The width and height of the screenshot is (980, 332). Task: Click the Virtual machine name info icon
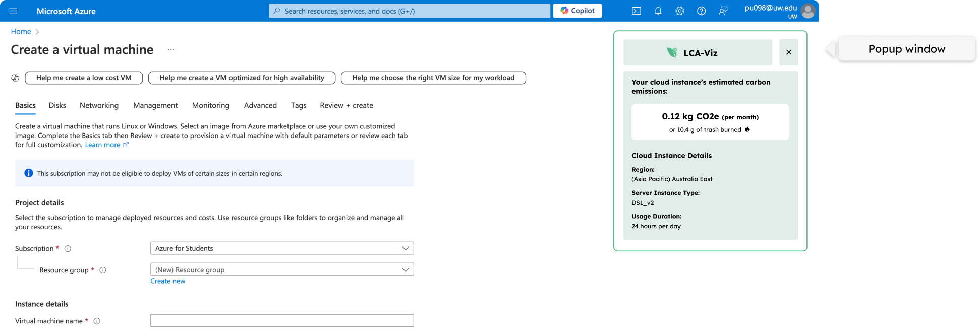point(97,321)
